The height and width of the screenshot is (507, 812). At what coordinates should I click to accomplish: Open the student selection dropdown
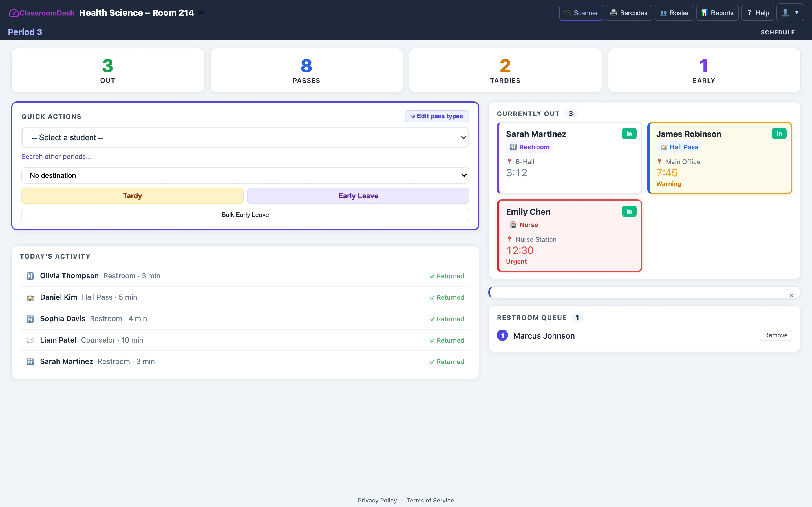coord(245,137)
